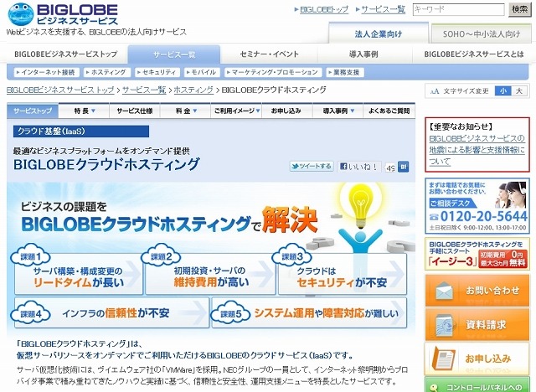The width and height of the screenshot is (536, 392).
Task: Click the 検索 search button
Action: 519,9
